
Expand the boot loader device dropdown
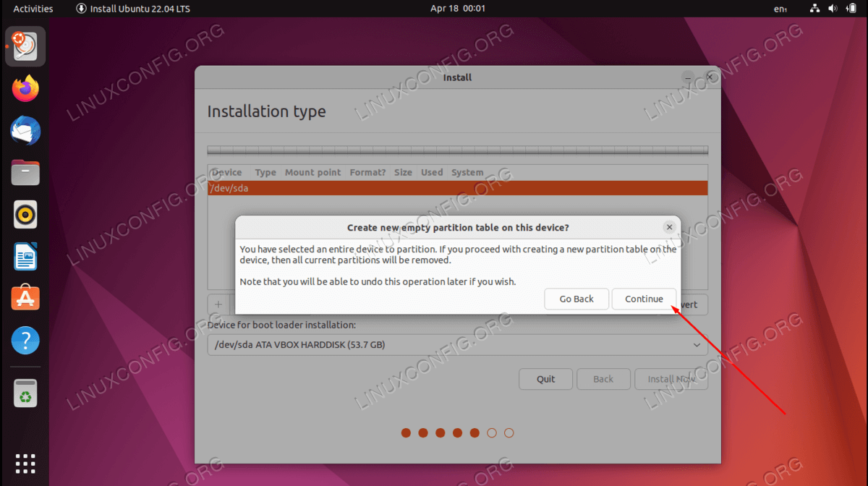tap(458, 345)
